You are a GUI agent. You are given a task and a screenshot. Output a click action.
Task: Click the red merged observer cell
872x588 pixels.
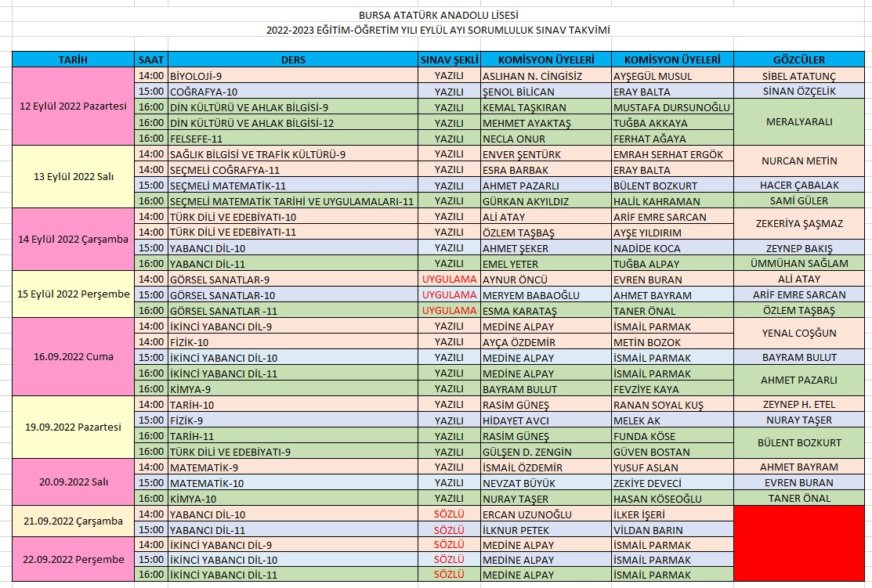pos(799,543)
